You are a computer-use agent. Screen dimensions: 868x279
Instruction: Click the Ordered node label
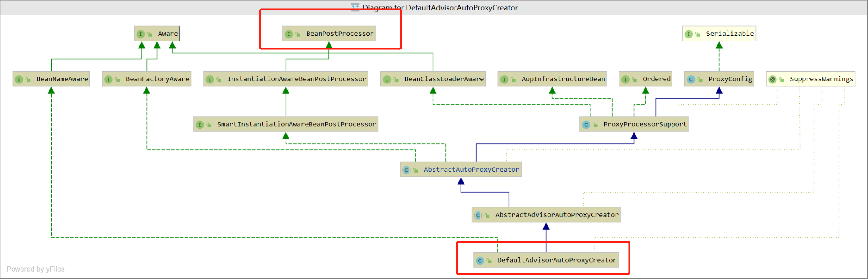pos(656,79)
